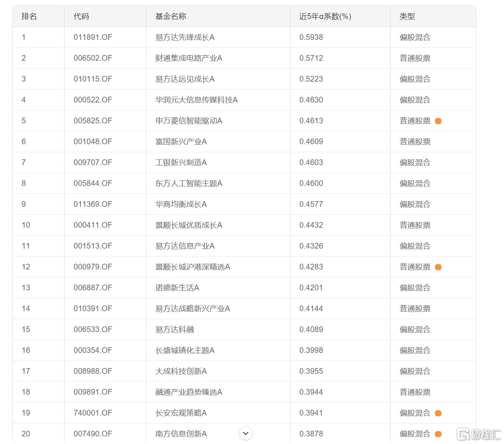Image resolution: width=504 pixels, height=444 pixels.
Task: Click alpha value 0.5938
Action: pyautogui.click(x=311, y=37)
